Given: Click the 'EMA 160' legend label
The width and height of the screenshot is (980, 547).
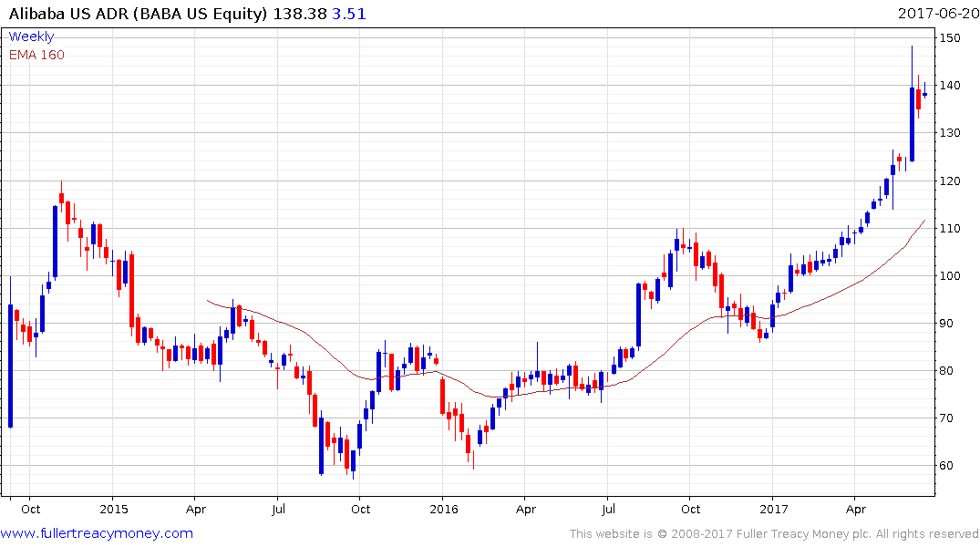Looking at the screenshot, I should [36, 55].
